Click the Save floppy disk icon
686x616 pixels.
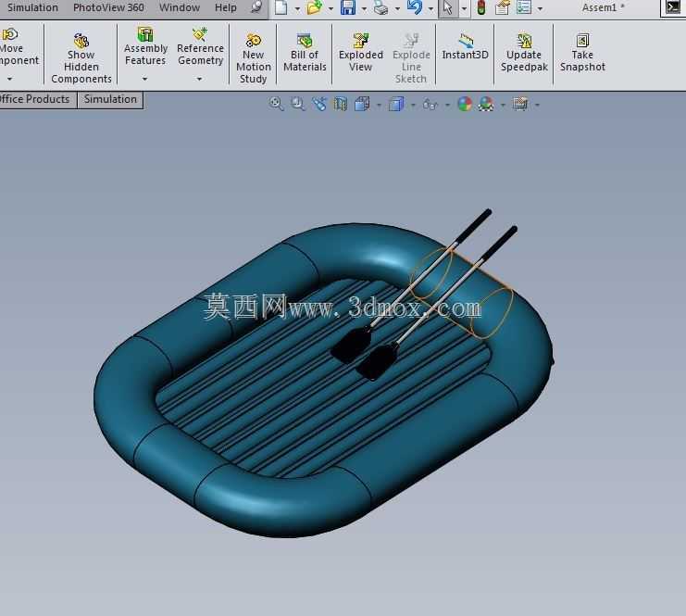point(348,7)
